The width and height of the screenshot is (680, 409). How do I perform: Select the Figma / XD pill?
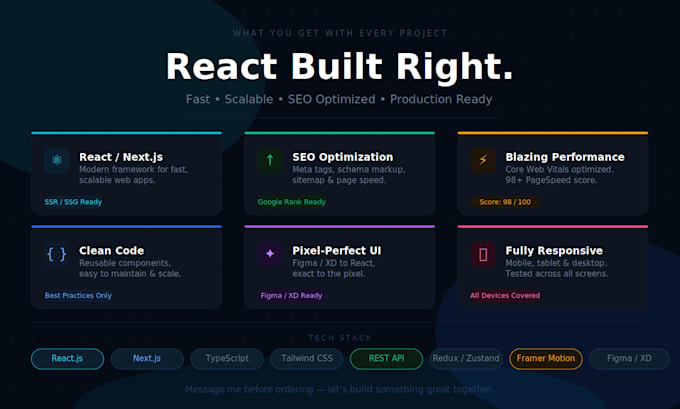tap(629, 359)
